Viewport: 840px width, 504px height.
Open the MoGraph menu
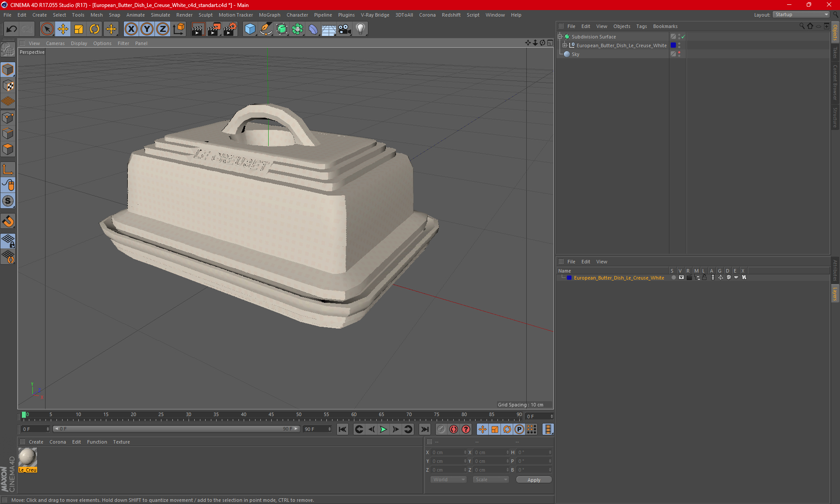269,15
